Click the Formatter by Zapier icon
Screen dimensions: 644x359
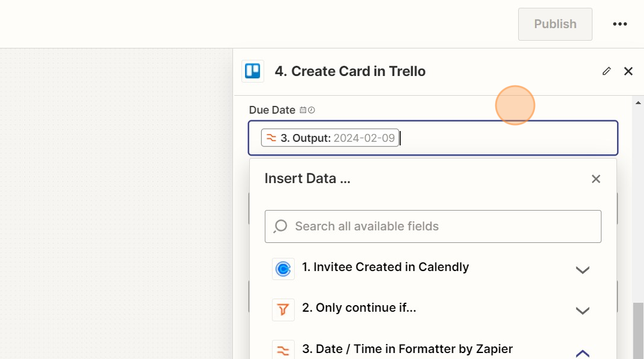(x=283, y=350)
